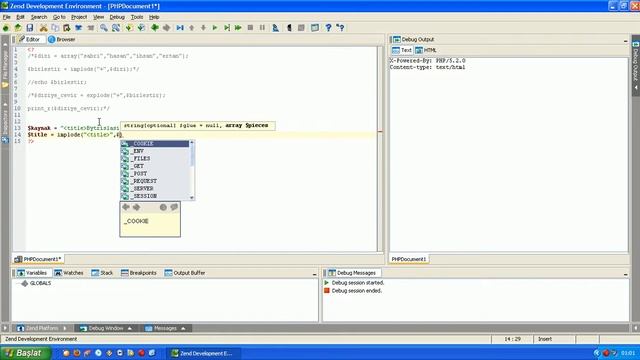Open the Tools menu
This screenshot has width=640, height=360.
pyautogui.click(x=137, y=17)
